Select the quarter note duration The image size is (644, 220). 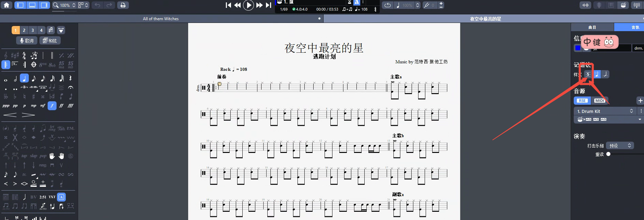[x=24, y=78]
